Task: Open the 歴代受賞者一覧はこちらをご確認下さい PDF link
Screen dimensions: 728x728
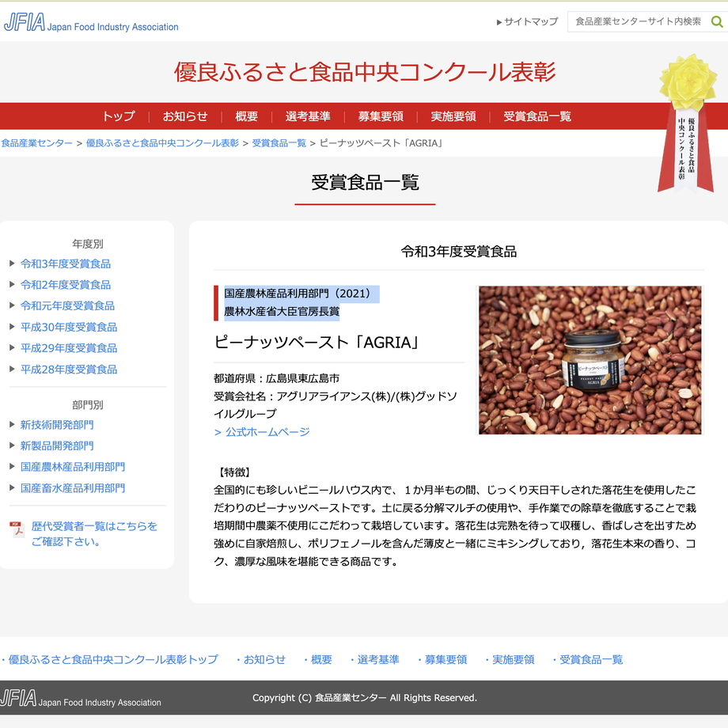Action: [94, 533]
